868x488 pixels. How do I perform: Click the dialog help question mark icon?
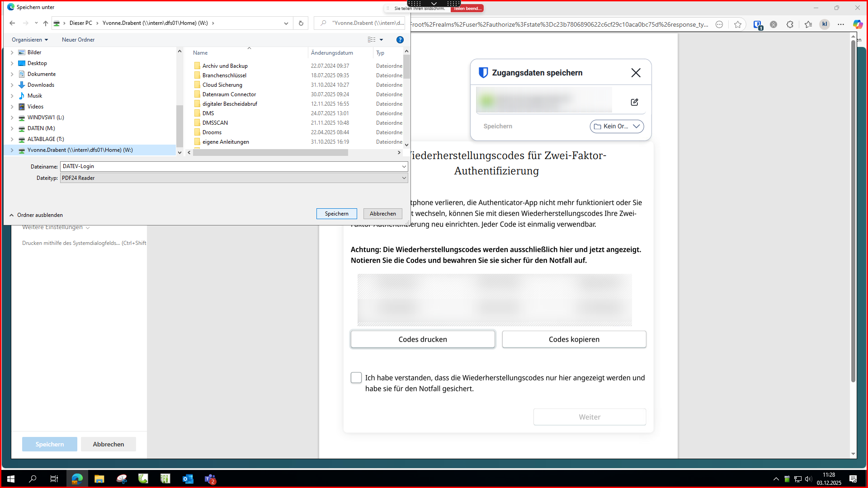click(x=400, y=40)
